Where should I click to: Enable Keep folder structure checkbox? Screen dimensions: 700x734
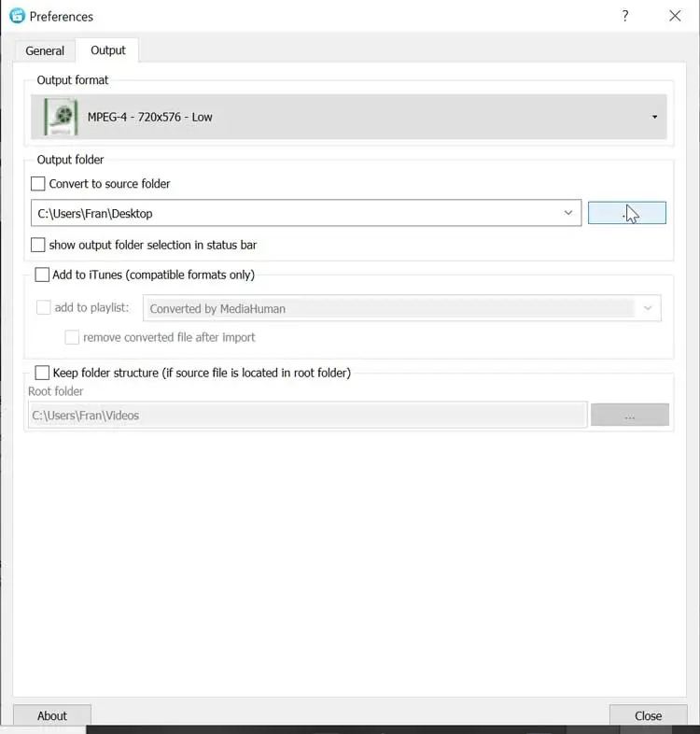42,373
